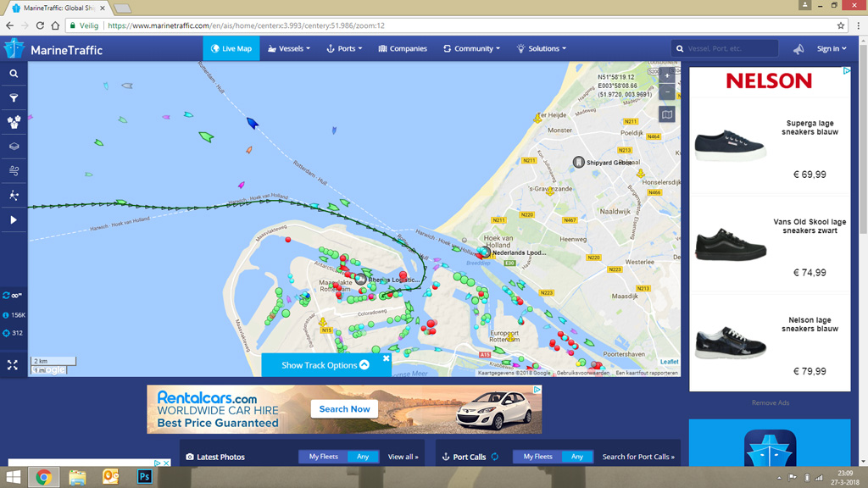The width and height of the screenshot is (868, 488).
Task: Open the vessel filter funnel icon
Action: point(14,98)
